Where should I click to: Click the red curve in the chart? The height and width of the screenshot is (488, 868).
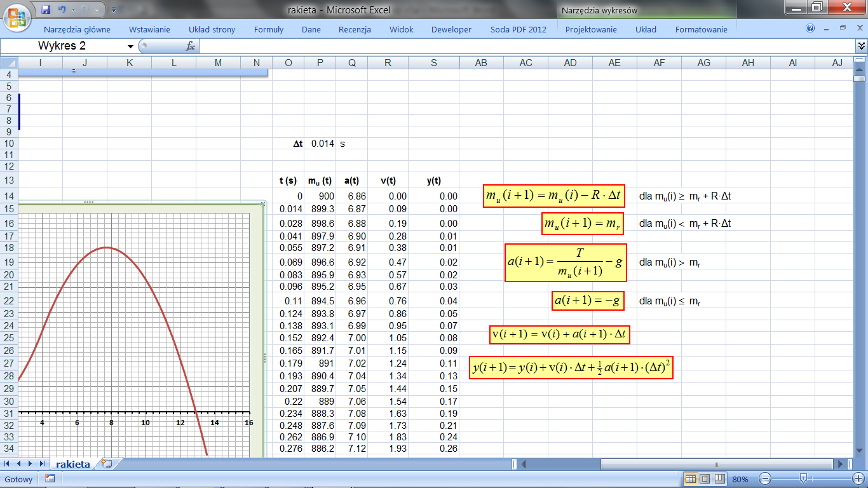coord(106,248)
